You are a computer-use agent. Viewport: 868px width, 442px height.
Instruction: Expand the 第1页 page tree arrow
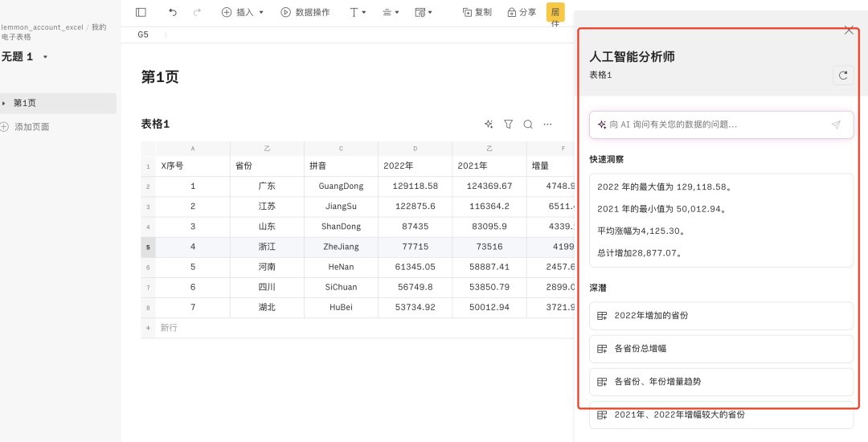tap(5, 103)
